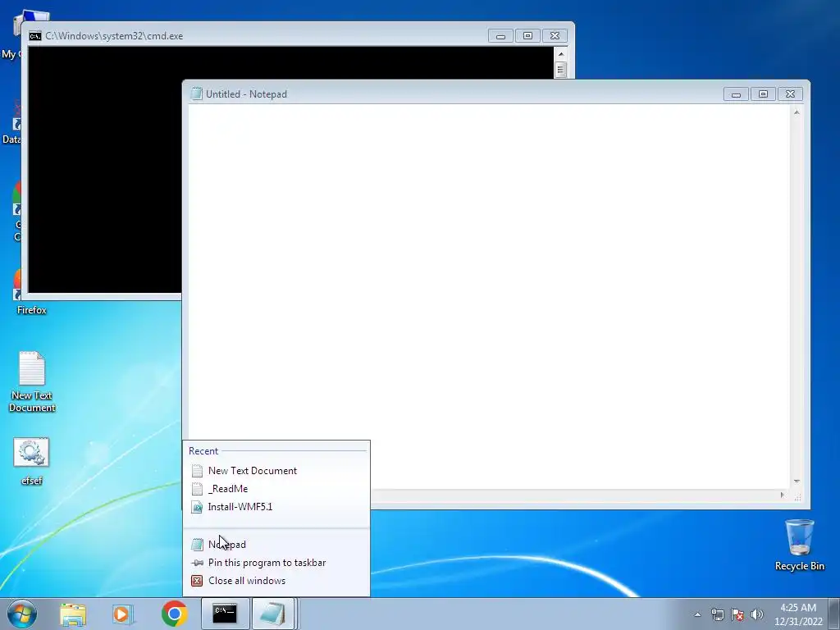Select the efsef desktop icon
This screenshot has width=840, height=630.
pos(32,461)
